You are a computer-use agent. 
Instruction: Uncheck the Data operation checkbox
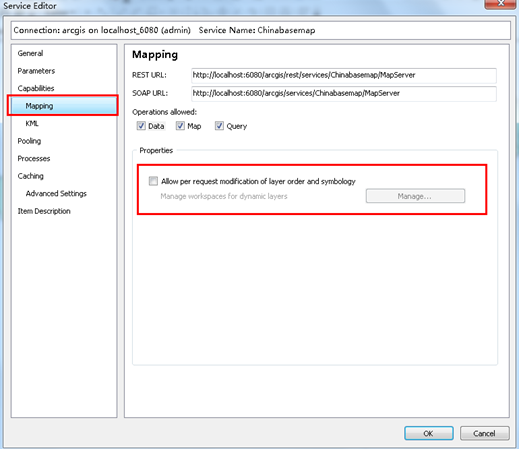pos(141,126)
